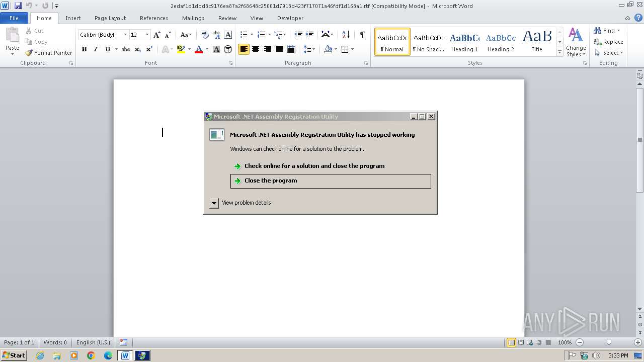Apply the Heading 1 style
644x362 pixels.
coord(464,42)
